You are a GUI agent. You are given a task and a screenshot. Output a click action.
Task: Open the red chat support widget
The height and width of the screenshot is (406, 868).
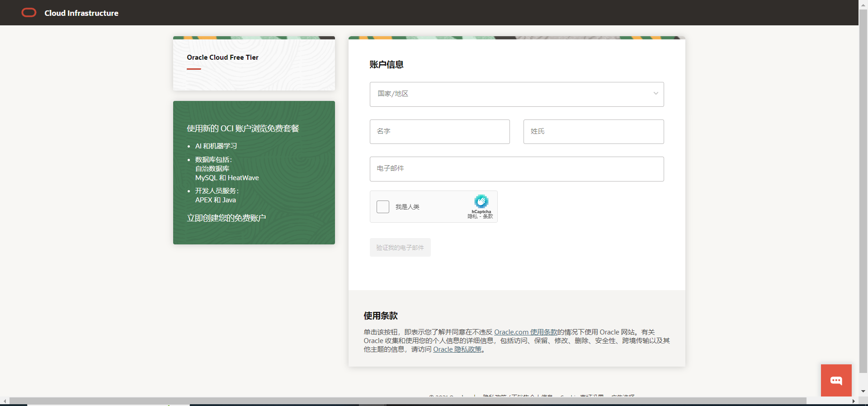coord(836,380)
